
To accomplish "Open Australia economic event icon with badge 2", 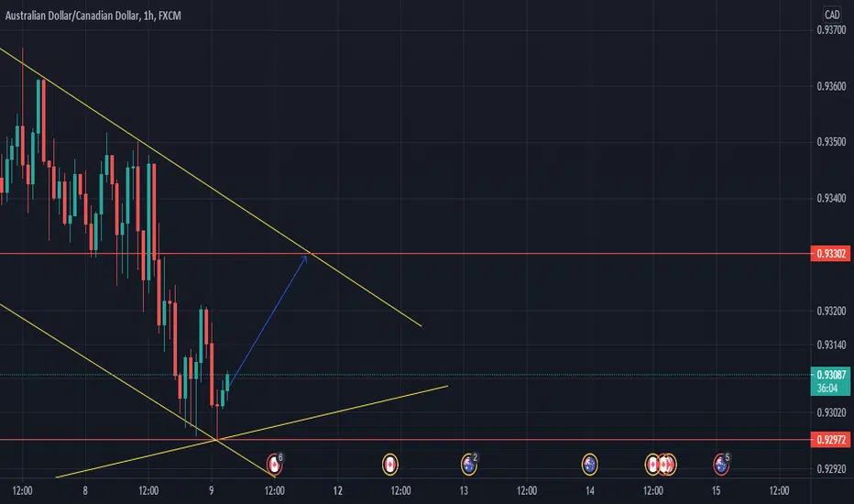I will pyautogui.click(x=468, y=465).
